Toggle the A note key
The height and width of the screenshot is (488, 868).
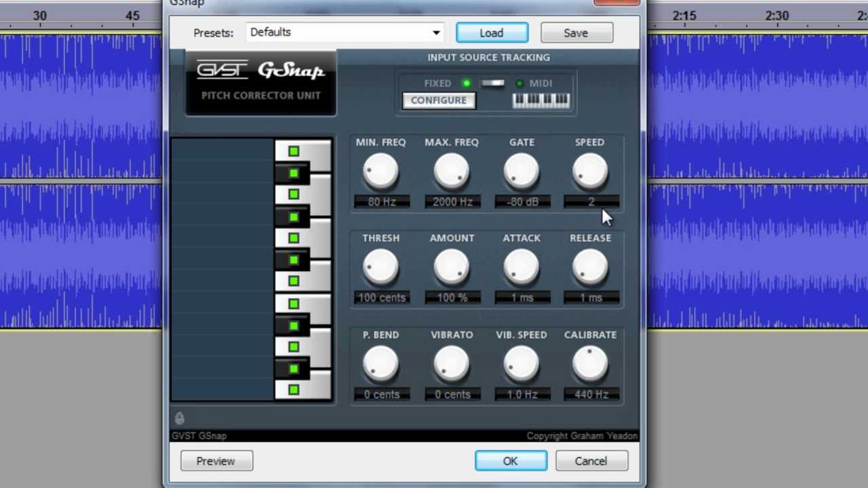[294, 195]
